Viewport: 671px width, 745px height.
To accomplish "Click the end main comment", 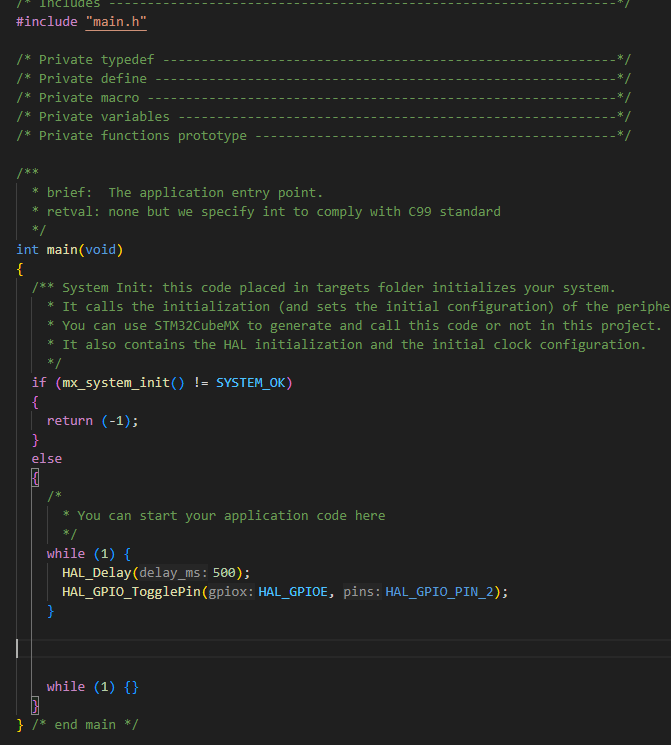I will [85, 725].
